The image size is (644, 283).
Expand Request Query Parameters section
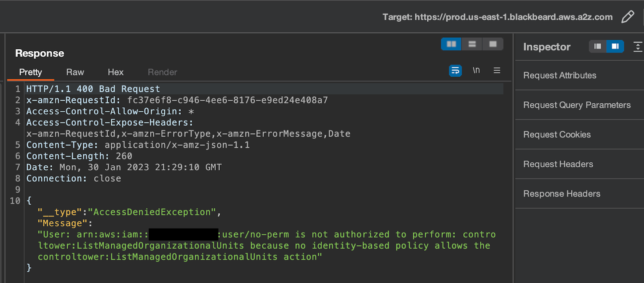click(577, 105)
